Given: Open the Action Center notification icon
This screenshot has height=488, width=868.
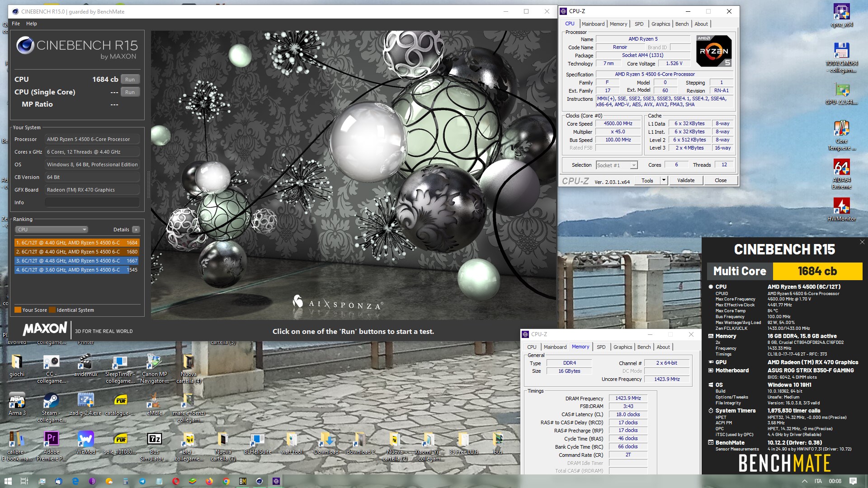Looking at the screenshot, I should (853, 481).
